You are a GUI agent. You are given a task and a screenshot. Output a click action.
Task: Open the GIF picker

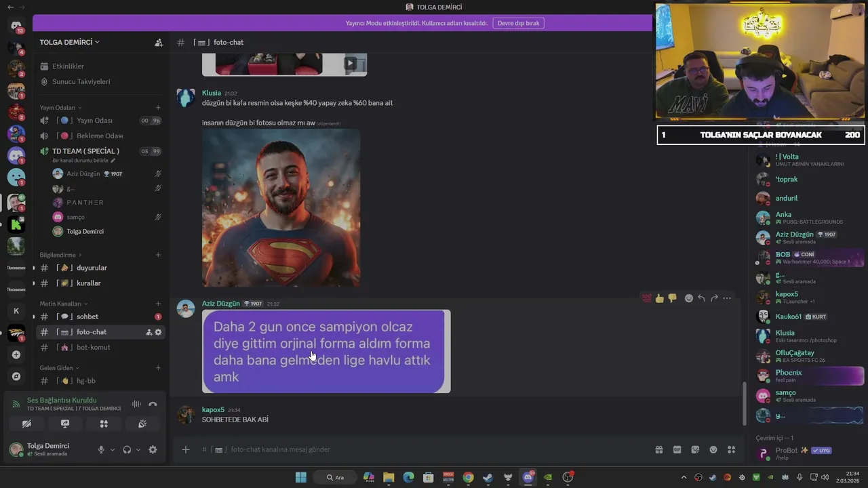(x=677, y=449)
